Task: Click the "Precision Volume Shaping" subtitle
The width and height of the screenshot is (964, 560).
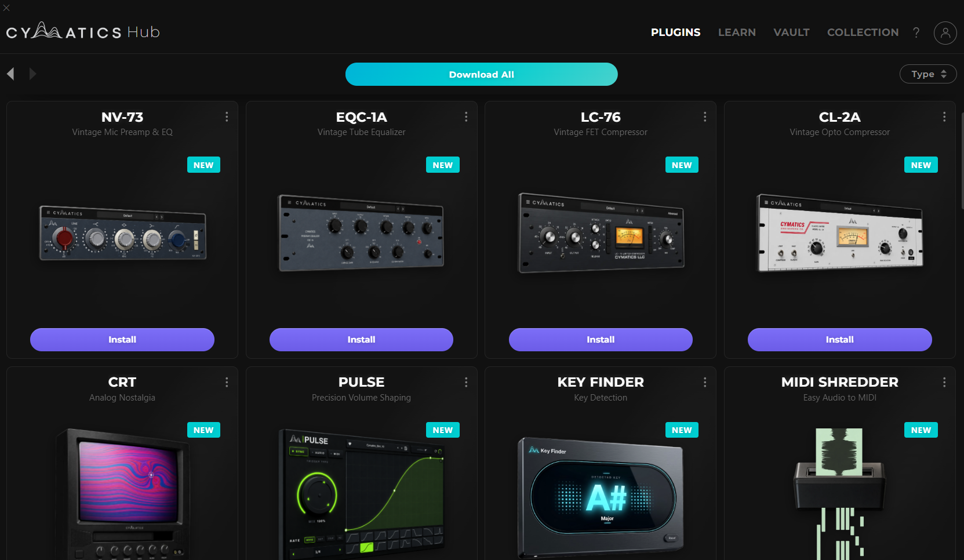Action: (361, 398)
